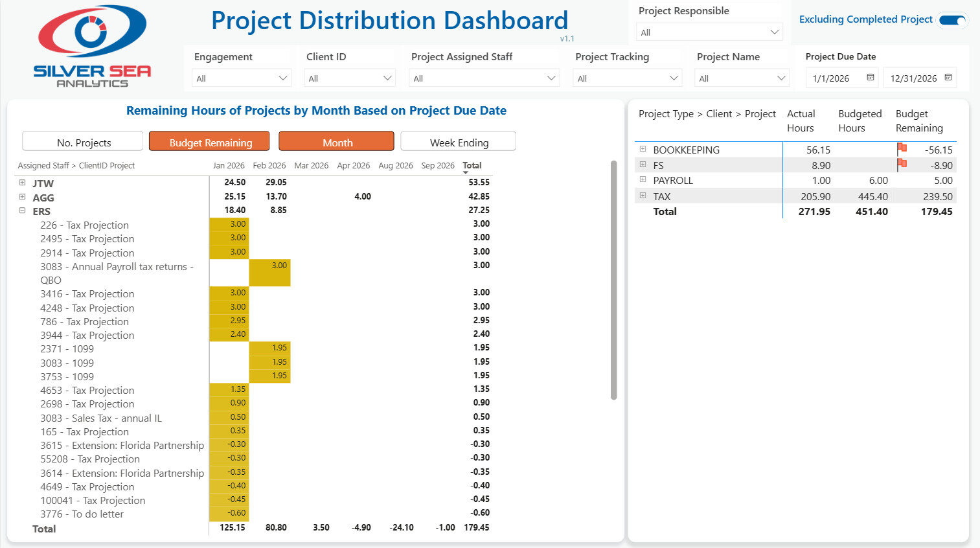Expand the PAYROLL project type row
The width and height of the screenshot is (980, 548).
tap(643, 179)
